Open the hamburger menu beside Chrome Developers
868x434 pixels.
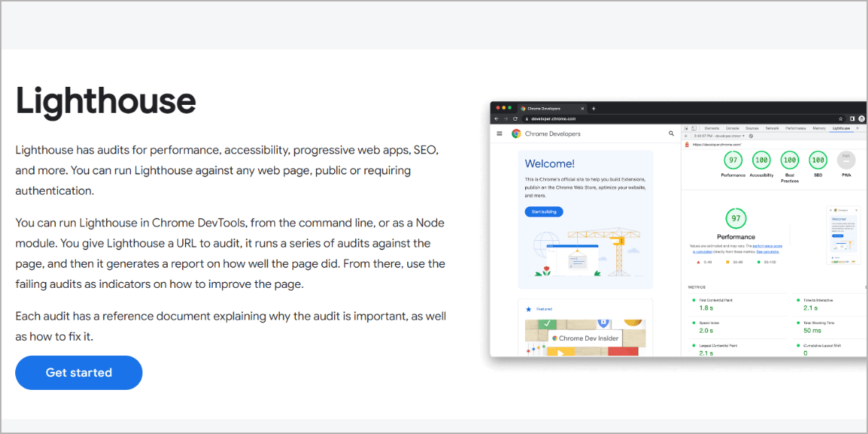(499, 134)
